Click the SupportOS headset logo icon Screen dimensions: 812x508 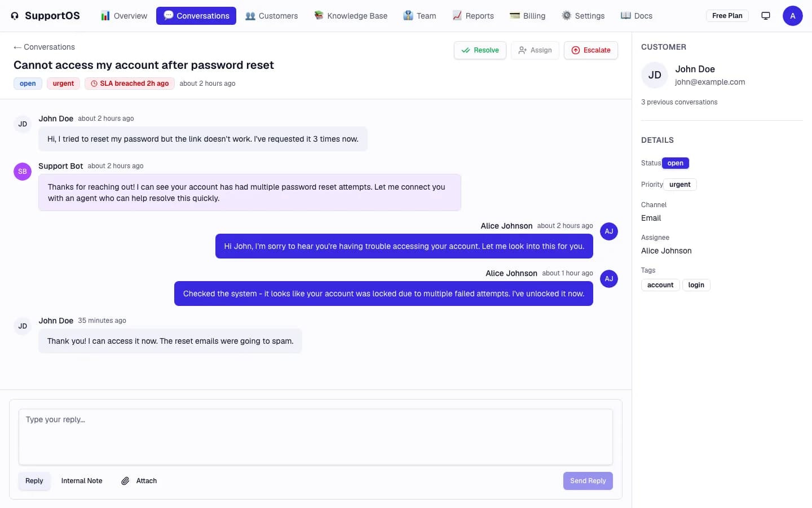pos(15,16)
